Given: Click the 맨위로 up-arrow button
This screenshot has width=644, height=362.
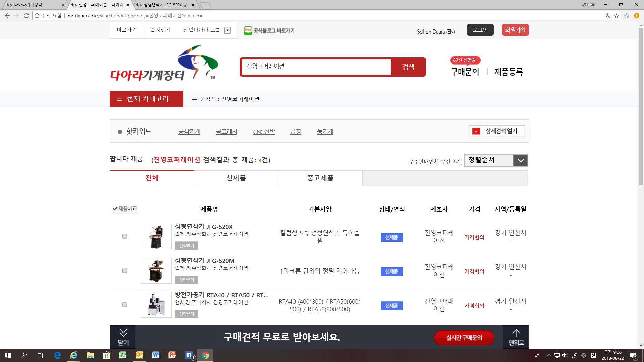Looking at the screenshot, I should (516, 337).
